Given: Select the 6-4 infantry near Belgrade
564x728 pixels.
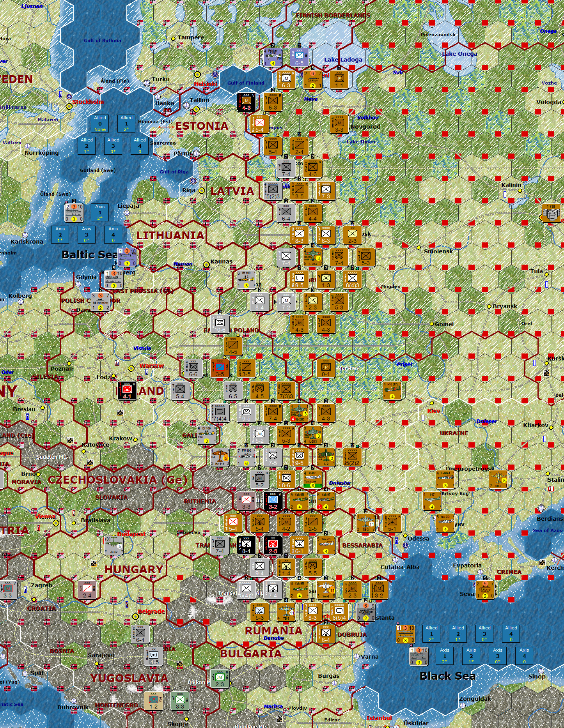Looking at the screenshot, I should 140,634.
